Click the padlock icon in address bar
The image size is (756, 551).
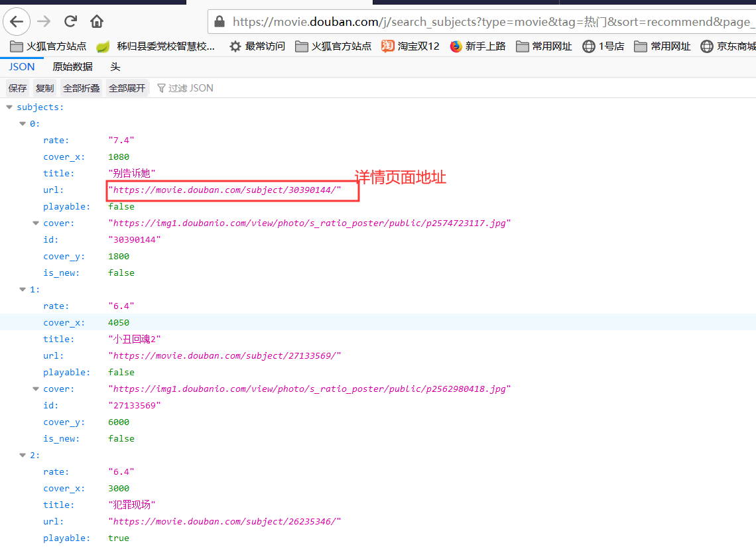click(219, 21)
